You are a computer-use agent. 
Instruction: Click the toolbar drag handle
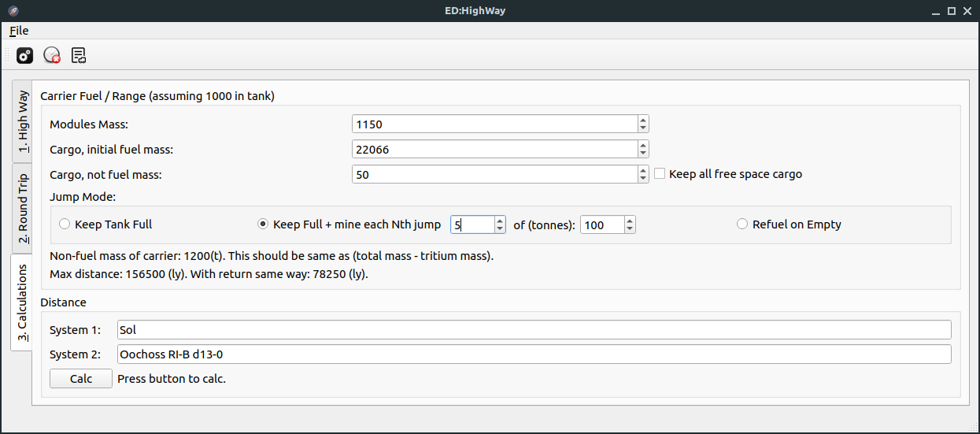coord(8,55)
